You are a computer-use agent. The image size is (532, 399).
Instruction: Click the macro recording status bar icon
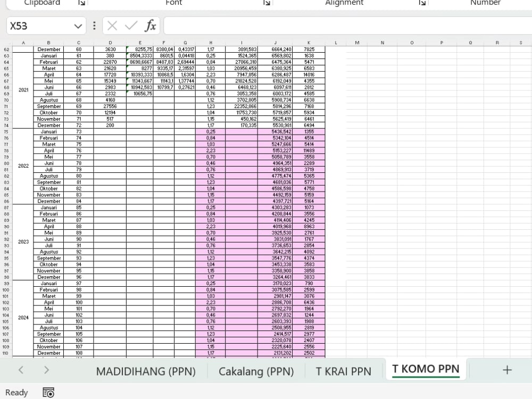click(x=48, y=393)
